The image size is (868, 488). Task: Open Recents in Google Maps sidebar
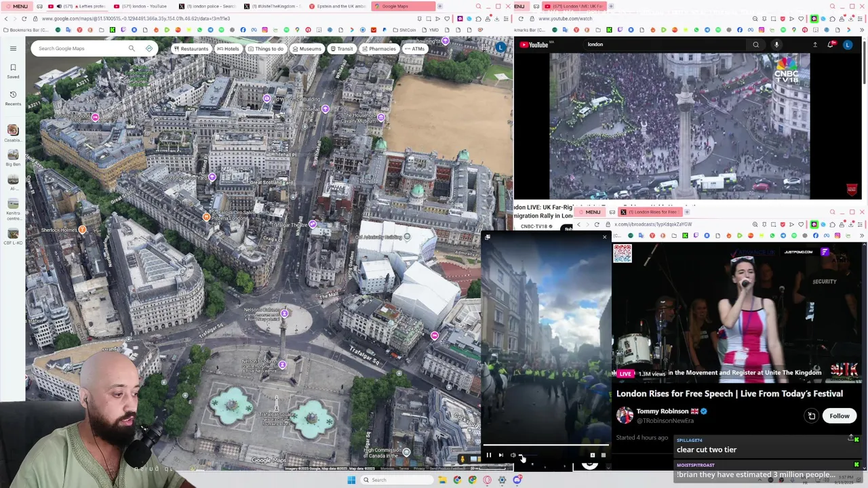(x=13, y=98)
